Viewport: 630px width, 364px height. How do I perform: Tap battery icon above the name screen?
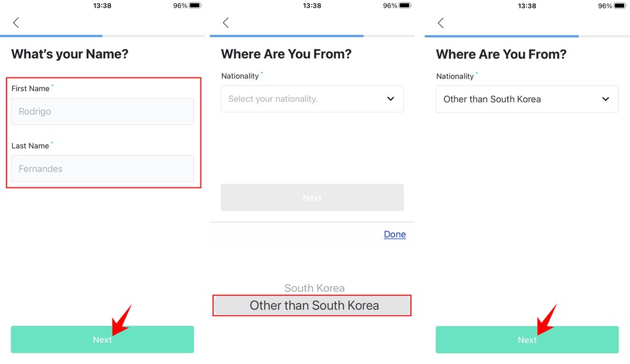[195, 6]
